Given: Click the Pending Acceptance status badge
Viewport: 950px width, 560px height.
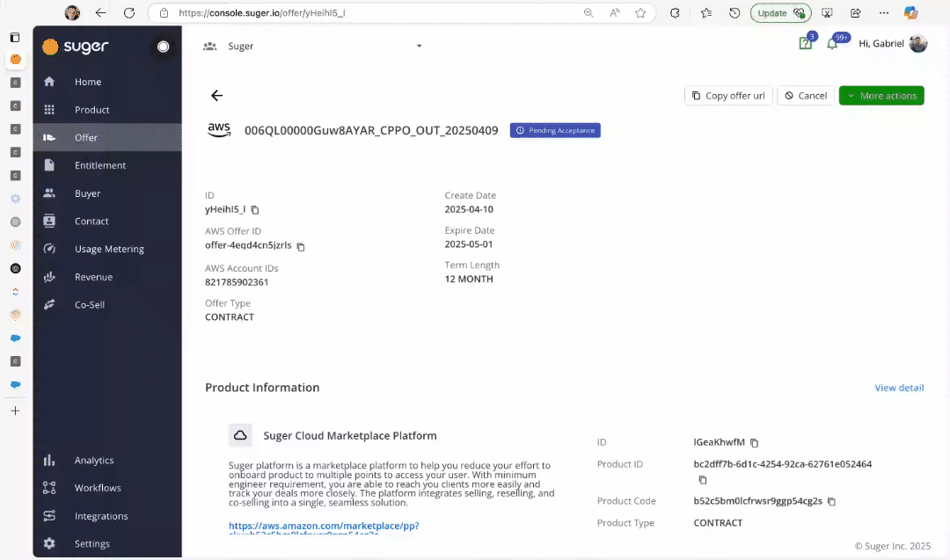Looking at the screenshot, I should 555,130.
